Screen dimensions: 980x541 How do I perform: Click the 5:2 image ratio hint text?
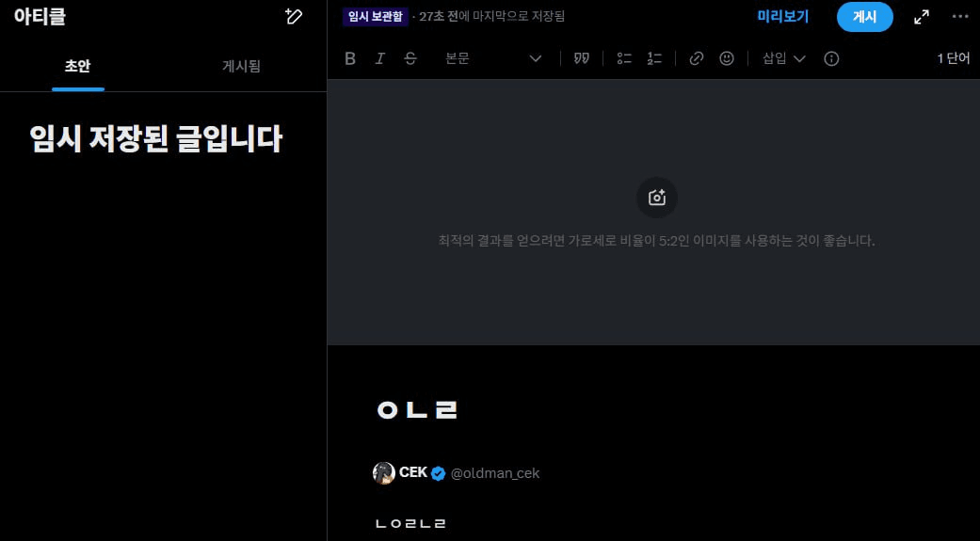click(656, 241)
